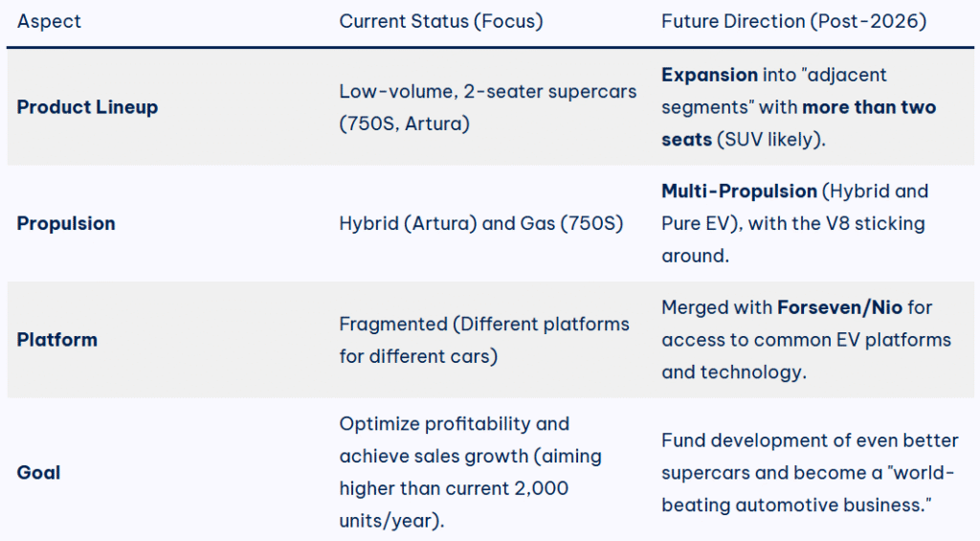The width and height of the screenshot is (980, 541).
Task: Click the "Goal" row label
Action: pyautogui.click(x=38, y=472)
